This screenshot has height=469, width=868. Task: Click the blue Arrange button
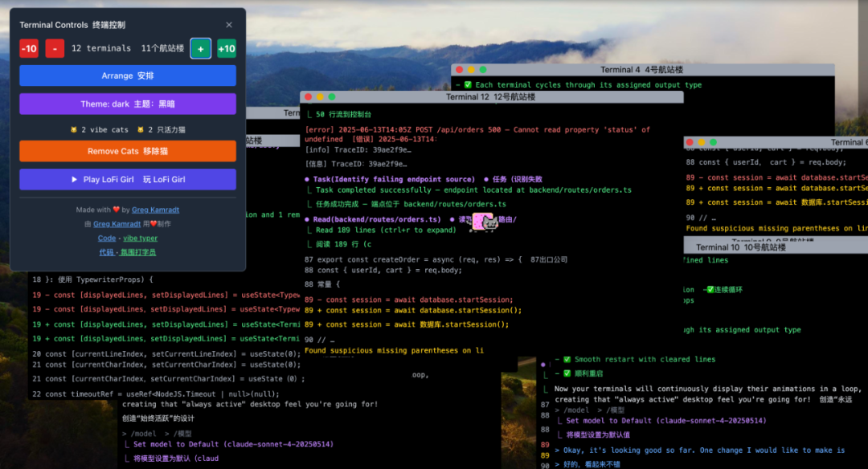point(128,75)
